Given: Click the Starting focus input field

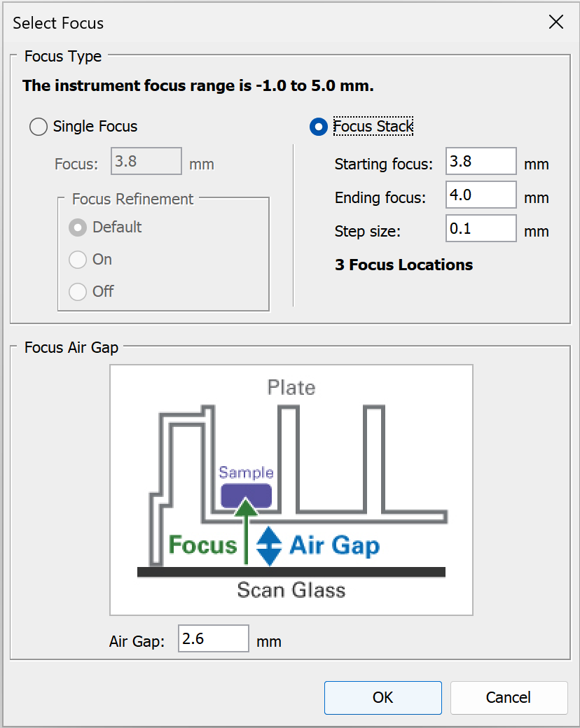Looking at the screenshot, I should pos(481,161).
